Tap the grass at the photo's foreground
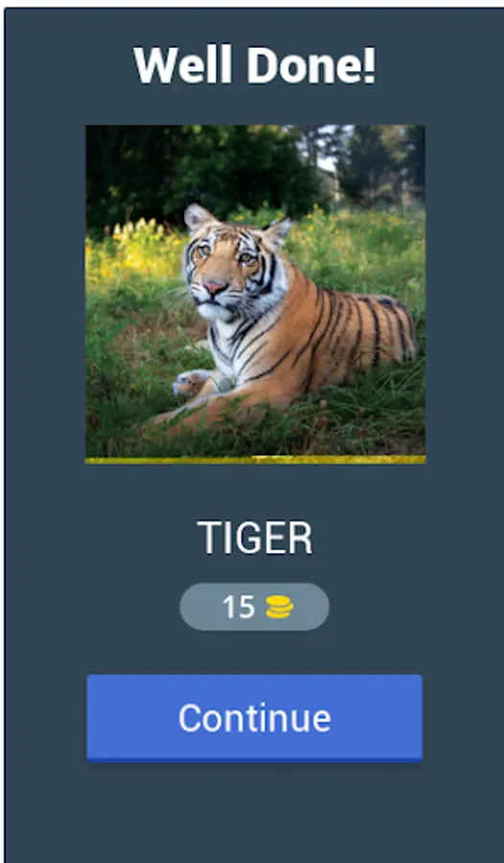 coord(255,434)
